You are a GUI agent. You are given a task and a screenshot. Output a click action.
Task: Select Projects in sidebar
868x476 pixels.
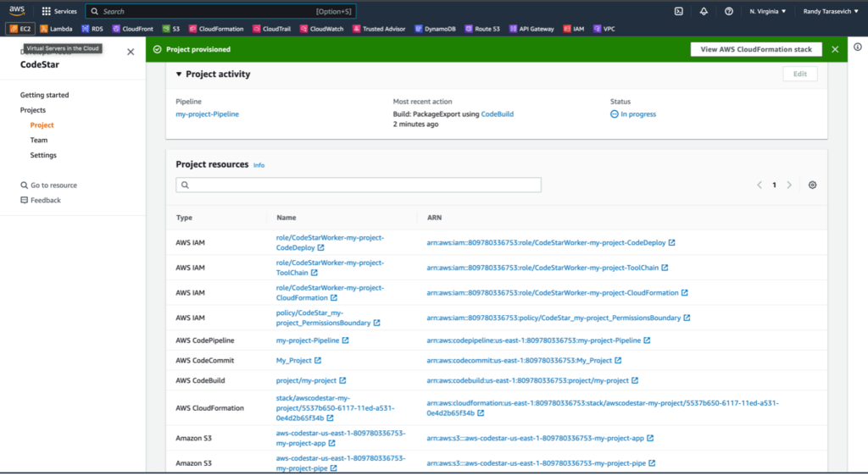point(33,110)
